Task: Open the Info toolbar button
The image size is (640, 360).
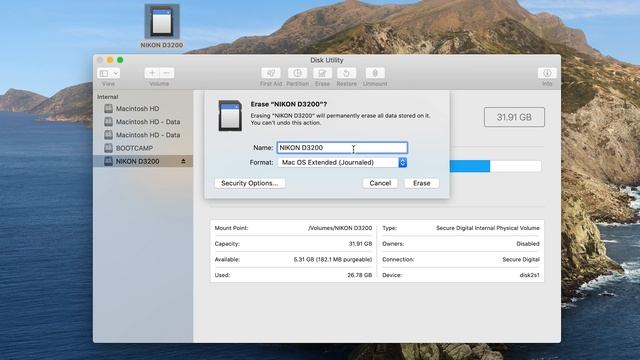Action: tap(547, 73)
